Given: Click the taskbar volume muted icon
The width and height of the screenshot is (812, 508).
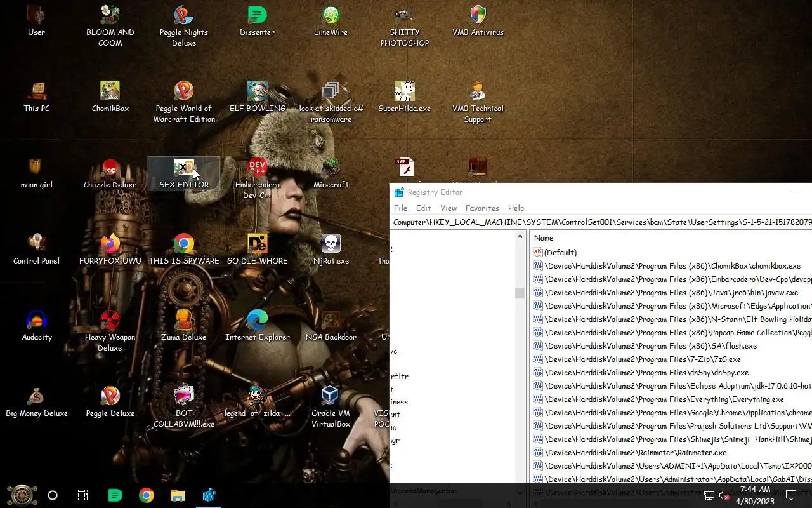Looking at the screenshot, I should coord(724,495).
